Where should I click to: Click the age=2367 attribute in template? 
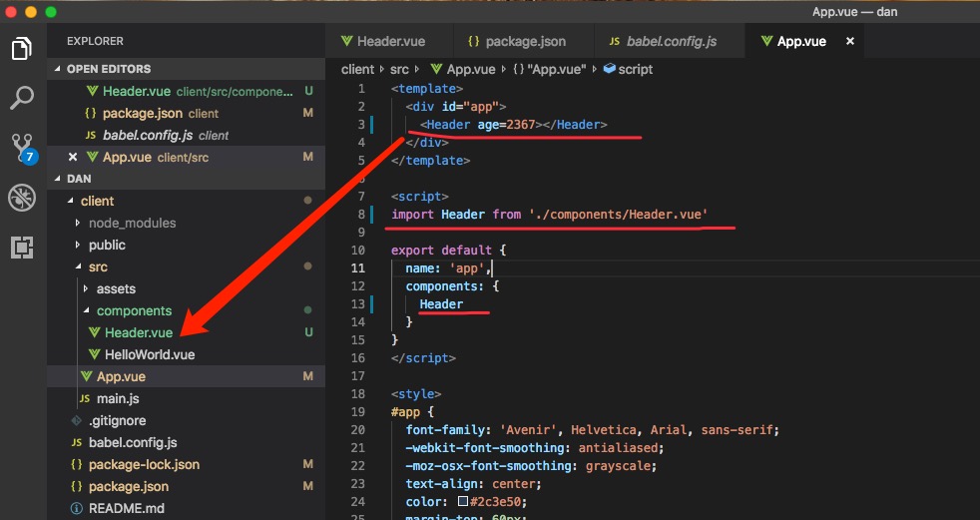click(x=506, y=125)
